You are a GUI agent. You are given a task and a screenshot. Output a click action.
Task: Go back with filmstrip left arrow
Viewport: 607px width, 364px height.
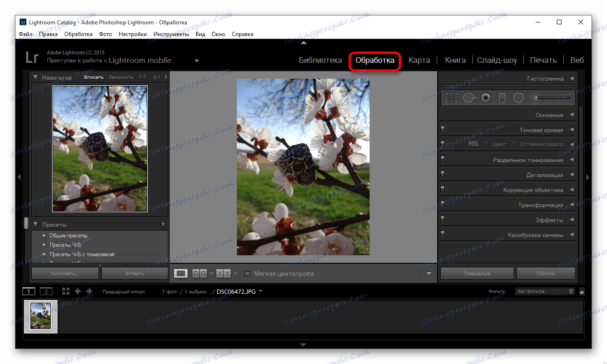click(78, 291)
